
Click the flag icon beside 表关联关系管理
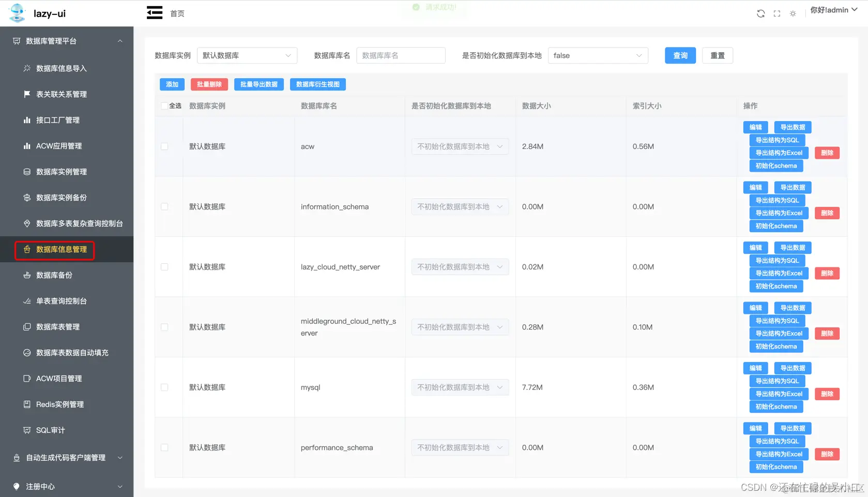point(27,94)
